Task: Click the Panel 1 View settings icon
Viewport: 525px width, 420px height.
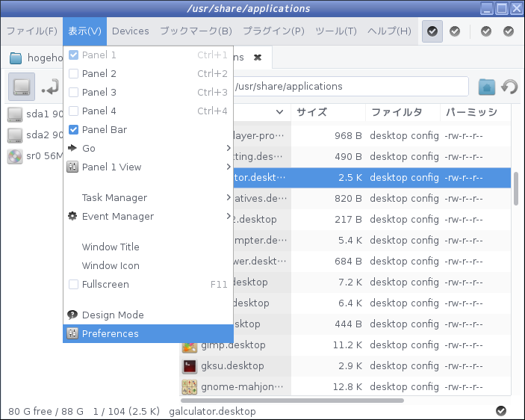Action: click(72, 167)
